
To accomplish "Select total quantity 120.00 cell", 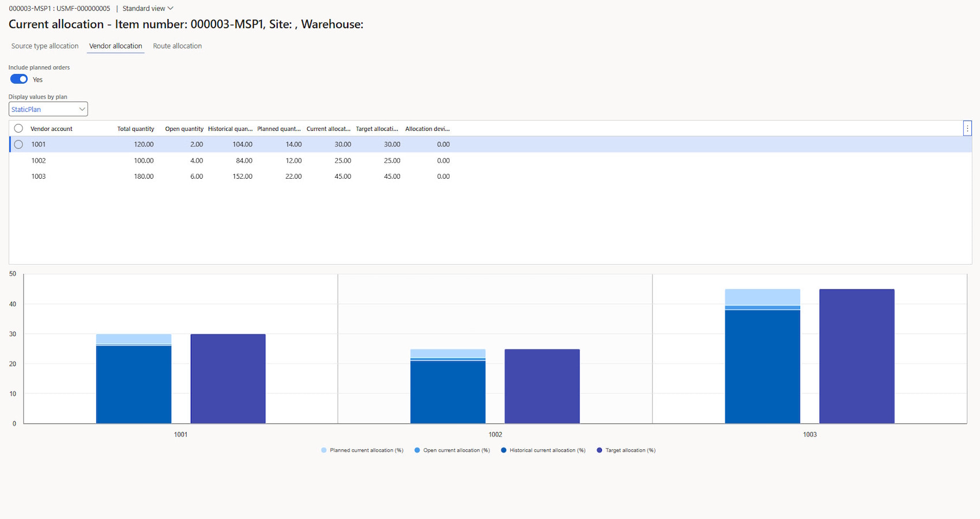I will (x=144, y=145).
